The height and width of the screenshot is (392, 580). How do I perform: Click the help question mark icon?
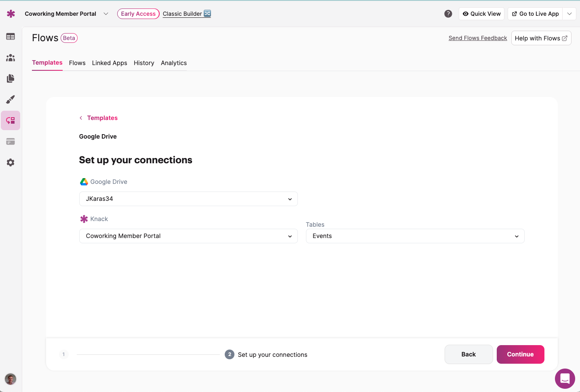pos(448,14)
